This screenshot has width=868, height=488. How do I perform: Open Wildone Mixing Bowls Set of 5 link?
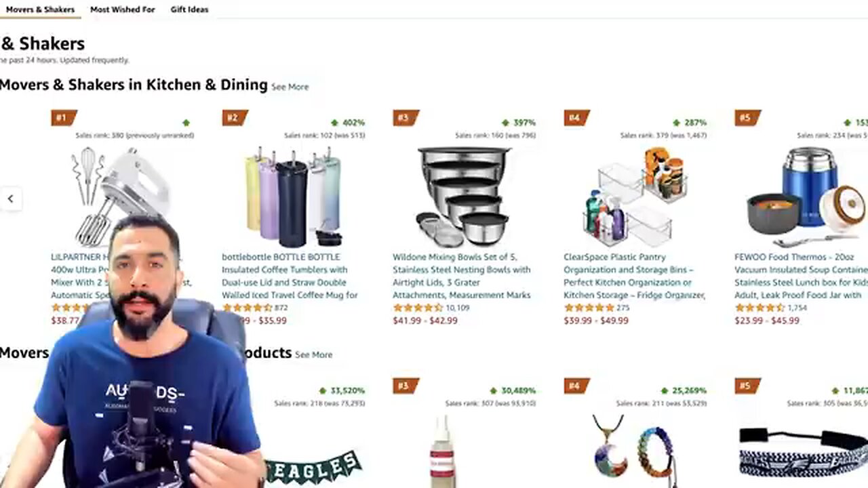462,276
